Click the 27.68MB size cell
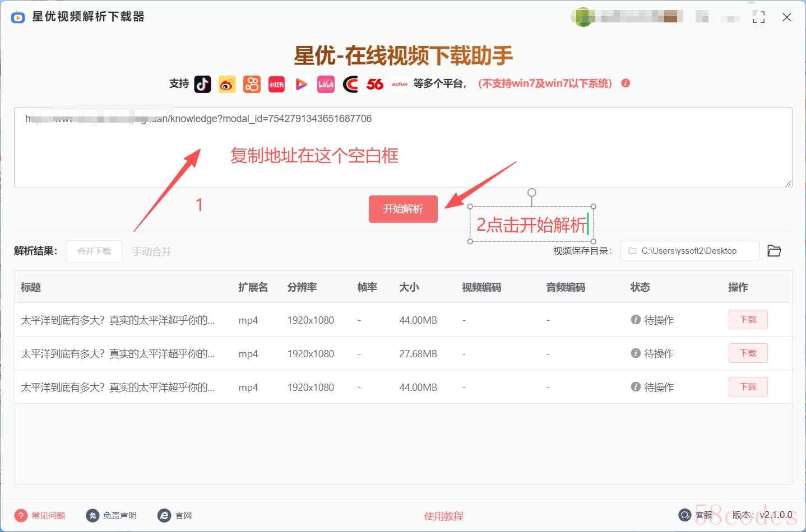The image size is (806, 532). [418, 353]
